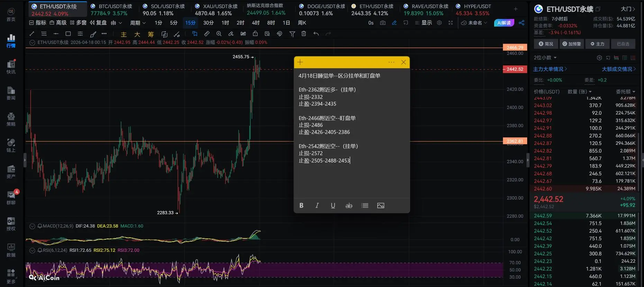This screenshot has height=287, width=644.
Task: Toggle the 筹 chip distribution button
Action: pos(151,34)
